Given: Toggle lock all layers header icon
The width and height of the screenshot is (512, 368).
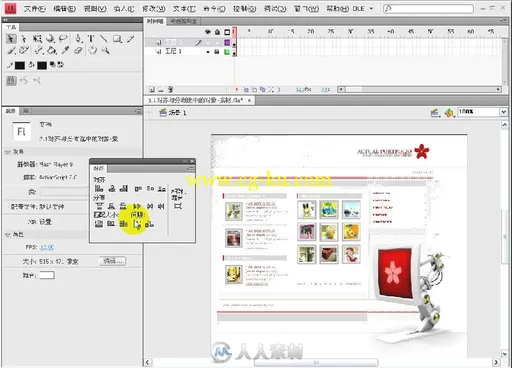Looking at the screenshot, I should [x=217, y=32].
